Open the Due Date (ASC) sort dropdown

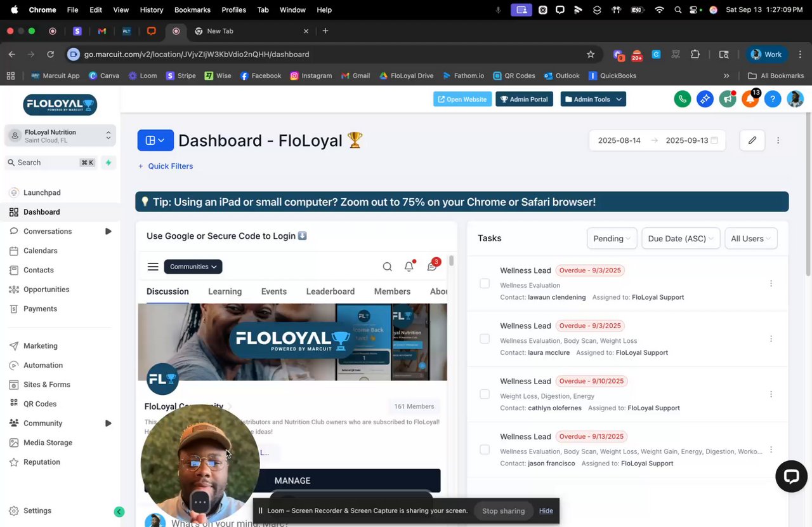681,239
